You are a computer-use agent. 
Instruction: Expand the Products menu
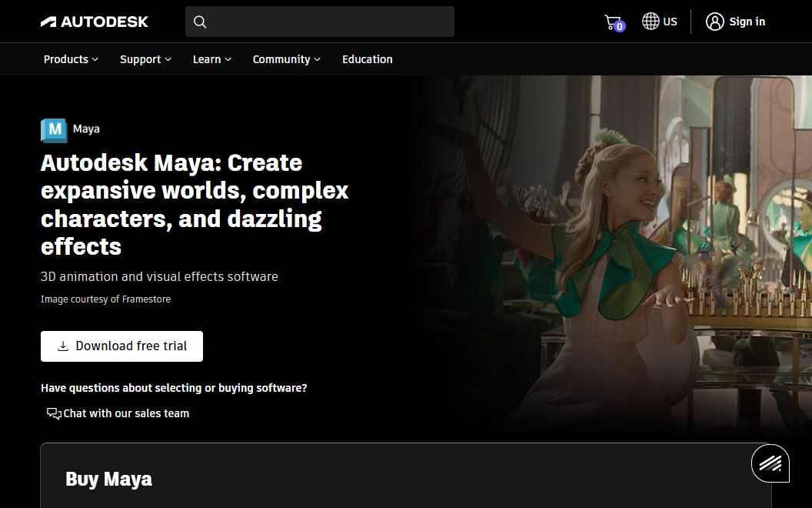[71, 59]
